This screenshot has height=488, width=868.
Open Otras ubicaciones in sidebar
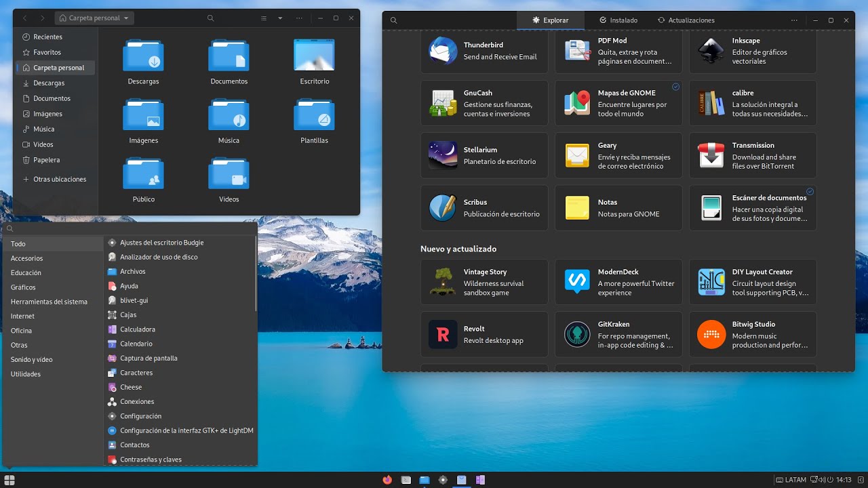[x=55, y=179]
